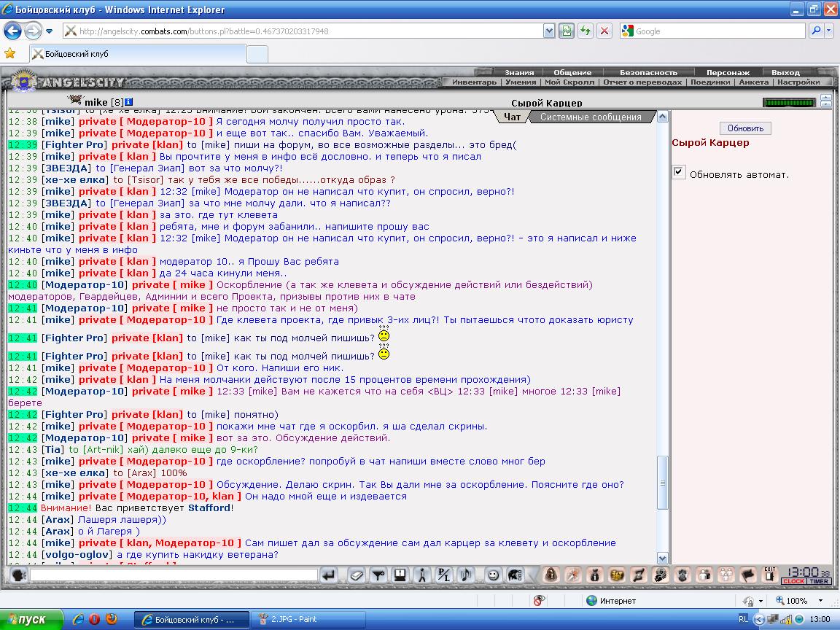The image size is (840, 630).
Task: Click the IE back arrow button
Action: click(12, 31)
